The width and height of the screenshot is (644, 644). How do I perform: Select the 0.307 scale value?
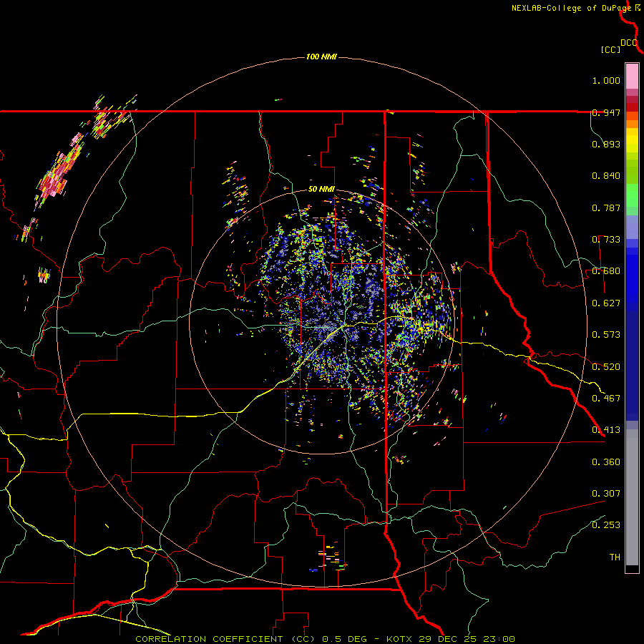(606, 494)
